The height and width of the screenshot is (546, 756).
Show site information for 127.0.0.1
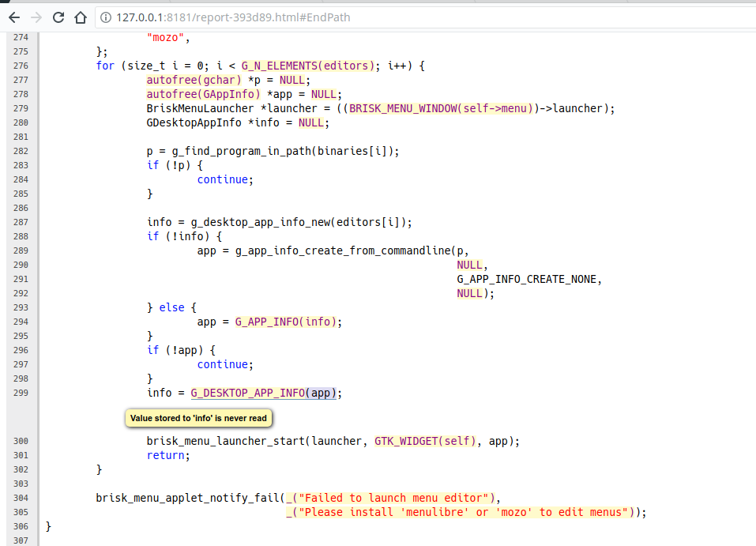(x=106, y=18)
